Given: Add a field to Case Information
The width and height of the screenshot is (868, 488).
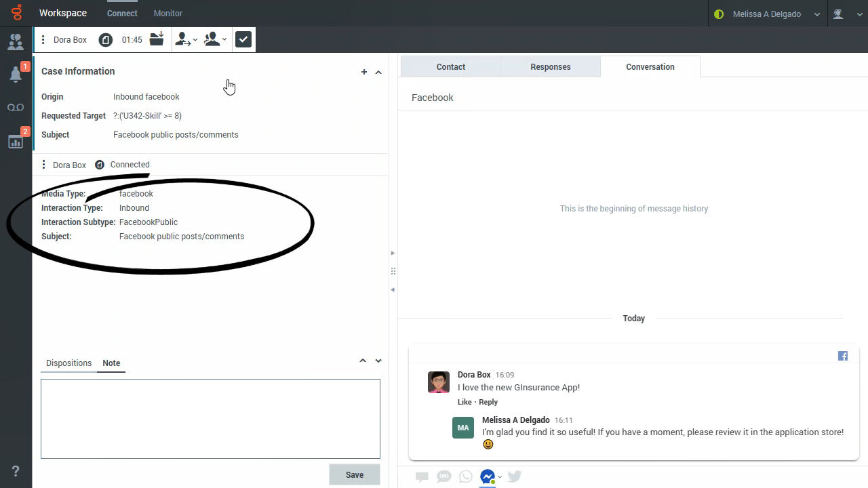Looking at the screenshot, I should tap(364, 72).
